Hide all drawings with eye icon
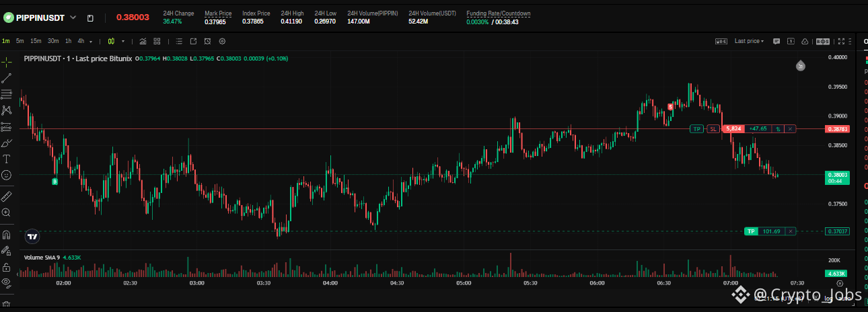The image size is (868, 312). click(7, 282)
